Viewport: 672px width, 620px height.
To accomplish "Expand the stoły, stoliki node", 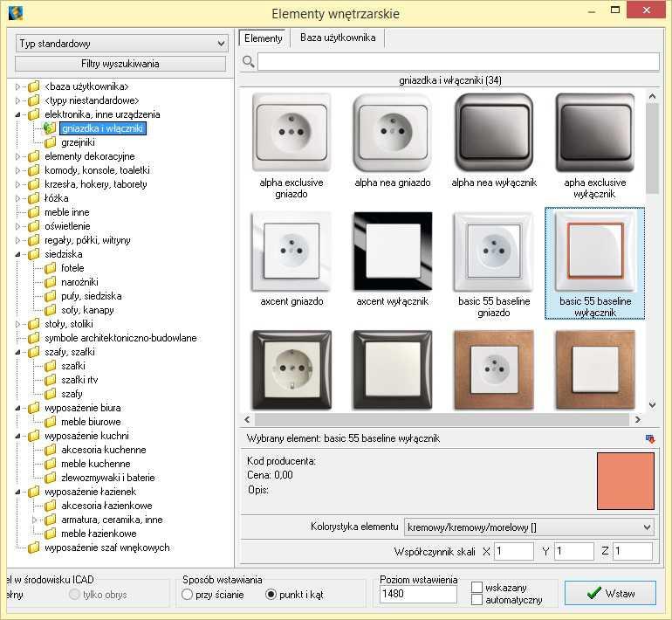I will 17,324.
